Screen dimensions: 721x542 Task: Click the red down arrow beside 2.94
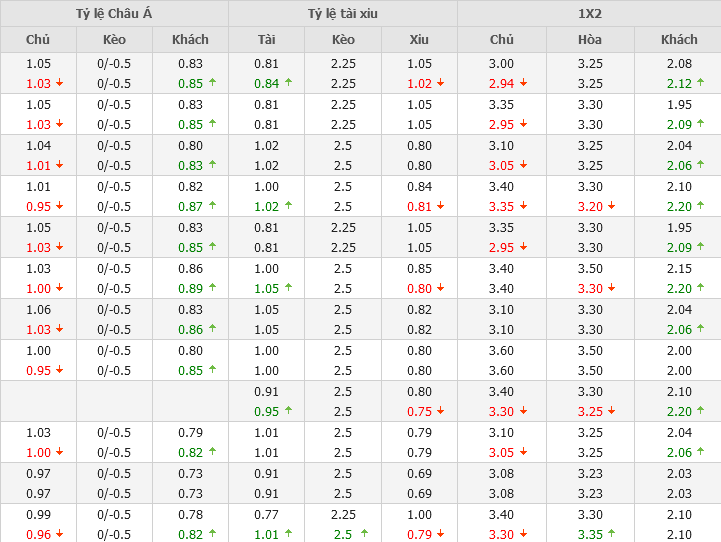click(524, 84)
